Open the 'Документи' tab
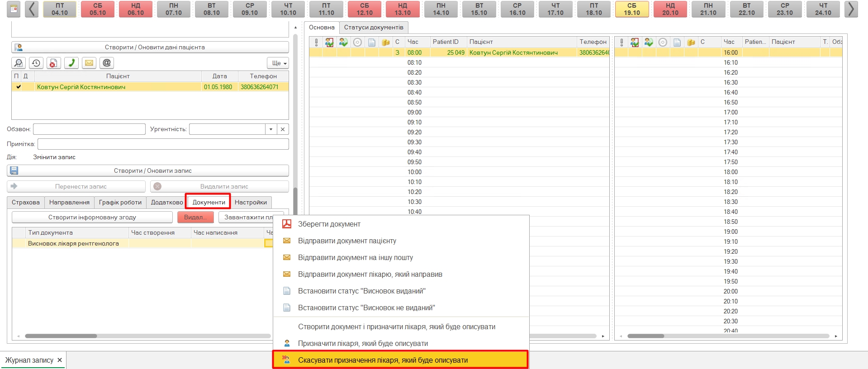The image size is (868, 369). point(209,202)
